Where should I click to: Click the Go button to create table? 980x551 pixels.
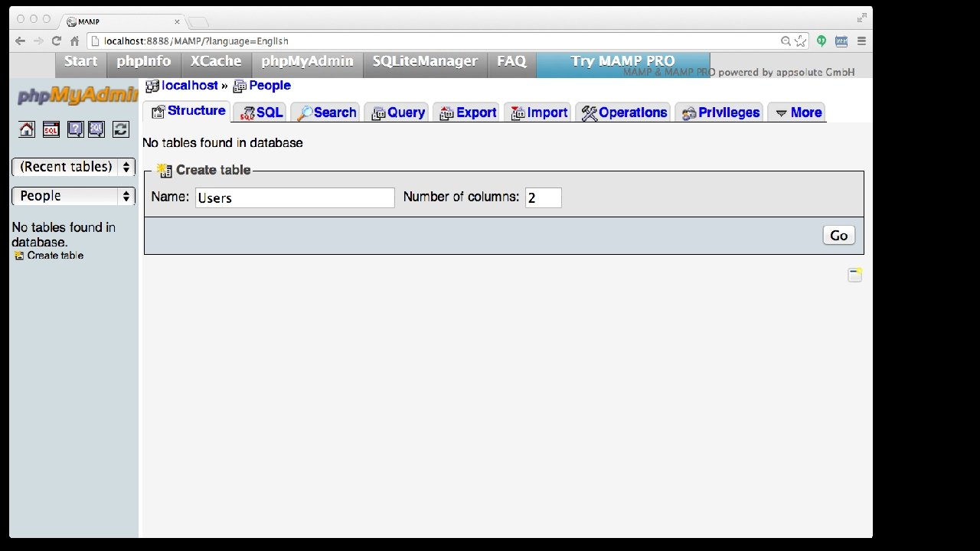838,235
